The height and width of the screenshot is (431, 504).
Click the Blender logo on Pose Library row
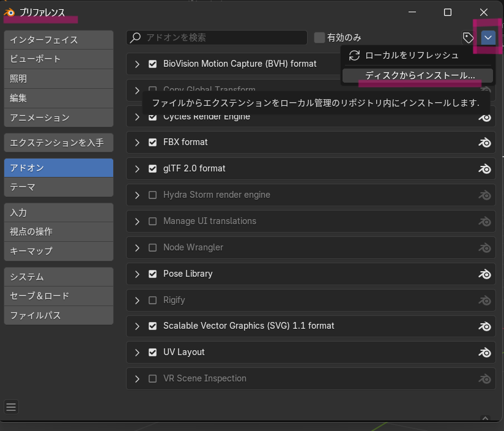pos(484,274)
